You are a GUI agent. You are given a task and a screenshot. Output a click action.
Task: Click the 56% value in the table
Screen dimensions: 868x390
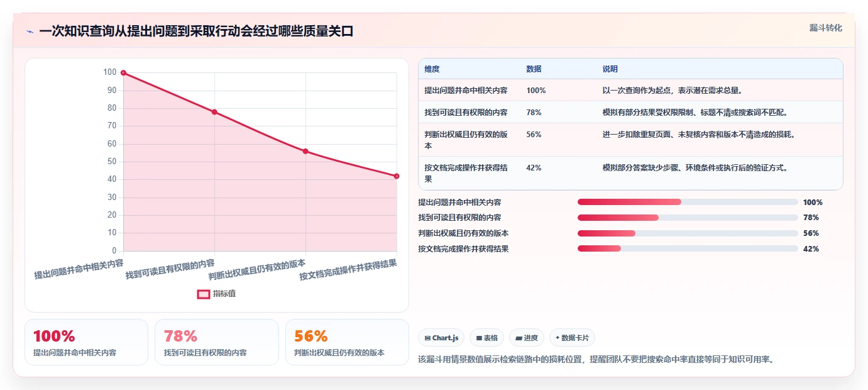(x=534, y=135)
